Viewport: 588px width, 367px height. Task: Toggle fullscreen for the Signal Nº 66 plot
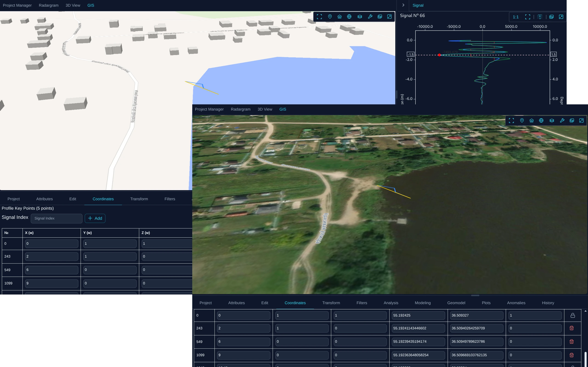point(527,17)
